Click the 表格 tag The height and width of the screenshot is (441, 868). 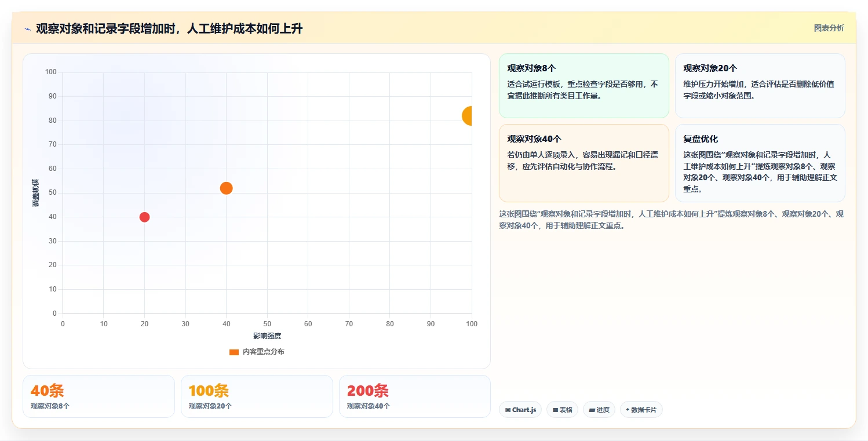tap(561, 410)
